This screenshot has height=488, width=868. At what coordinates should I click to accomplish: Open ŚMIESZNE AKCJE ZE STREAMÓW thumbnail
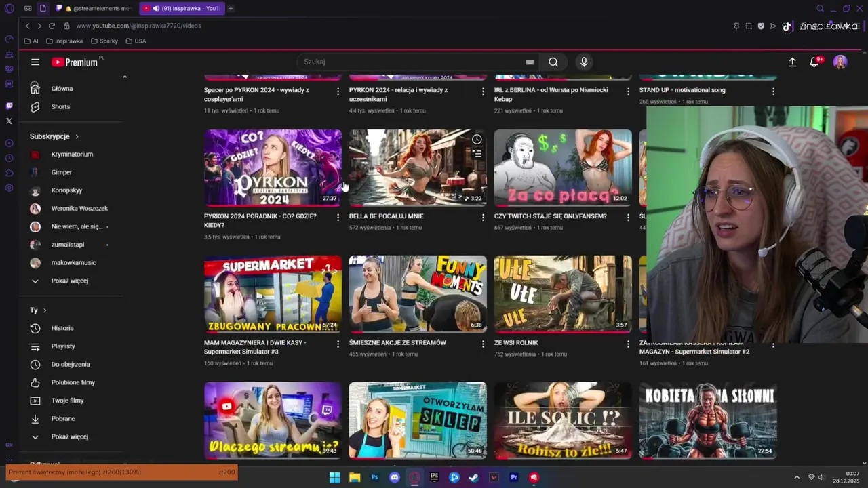point(418,293)
